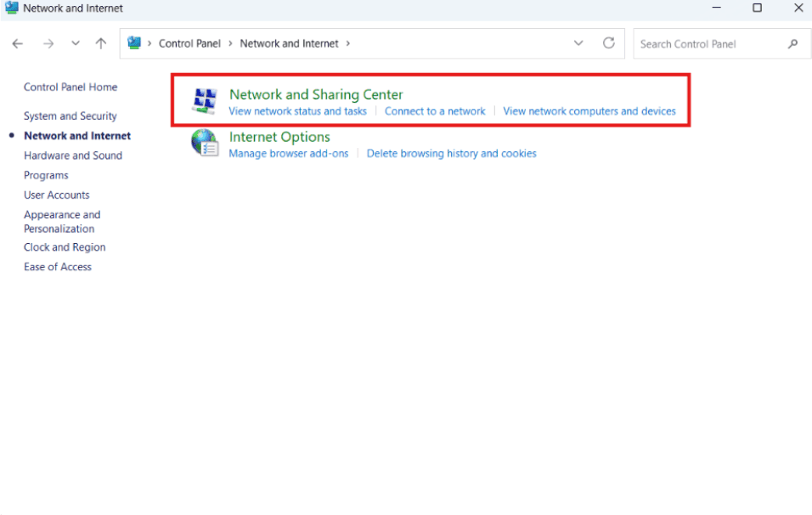Open System and Security category

click(x=70, y=116)
